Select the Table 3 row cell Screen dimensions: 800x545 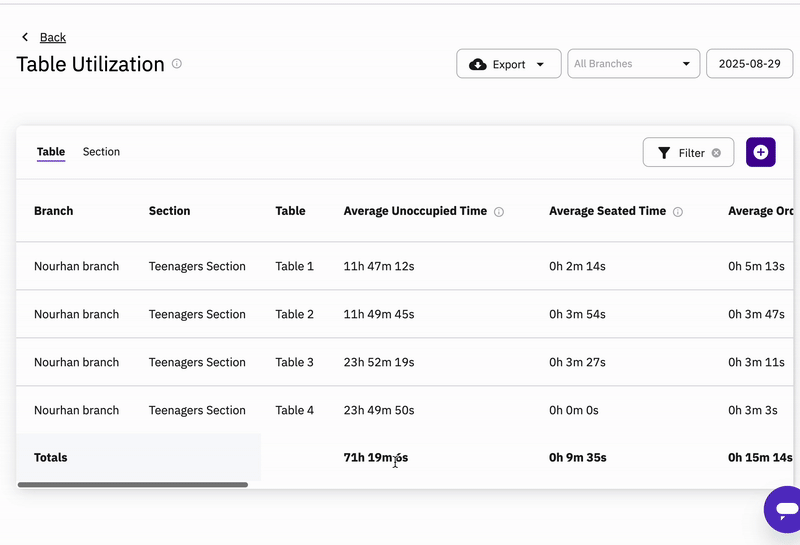[x=294, y=362]
